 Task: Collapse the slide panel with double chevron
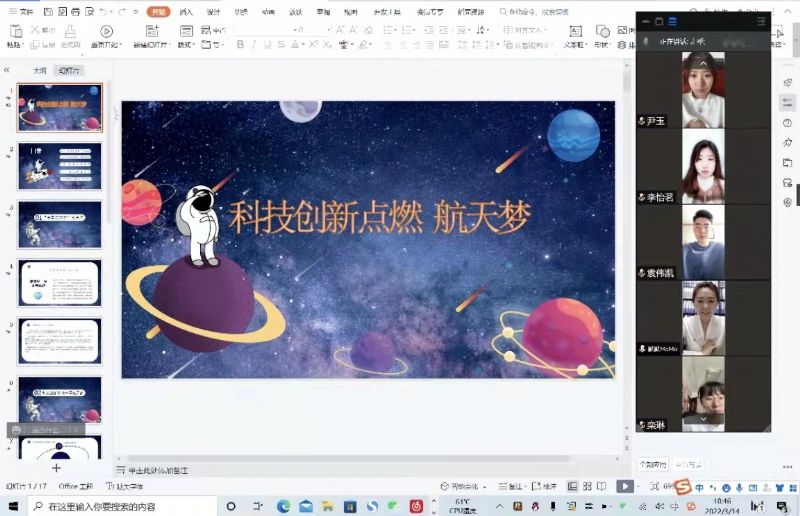coord(7,71)
